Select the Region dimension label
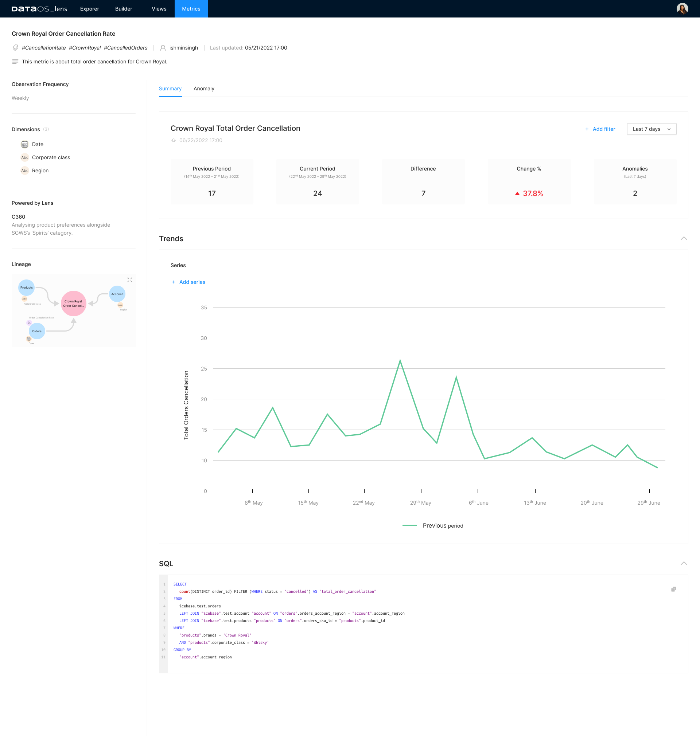 click(x=40, y=171)
